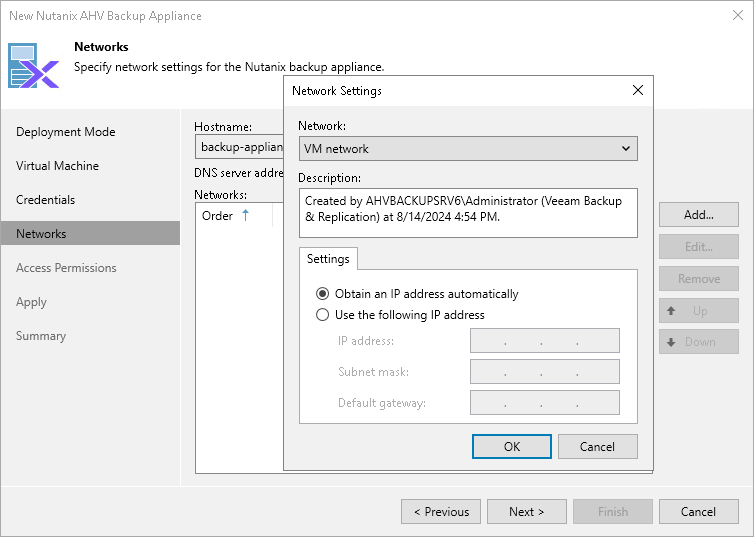Go to the Deployment Mode step
Viewport: 754px width, 537px height.
click(65, 132)
